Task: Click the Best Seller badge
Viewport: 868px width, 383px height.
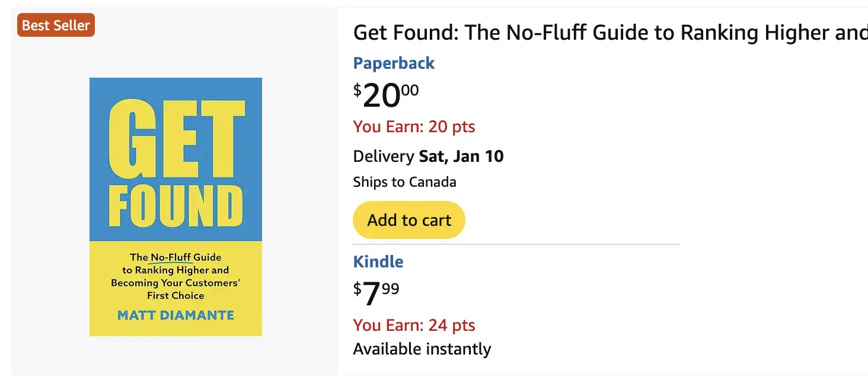Action: pos(55,25)
